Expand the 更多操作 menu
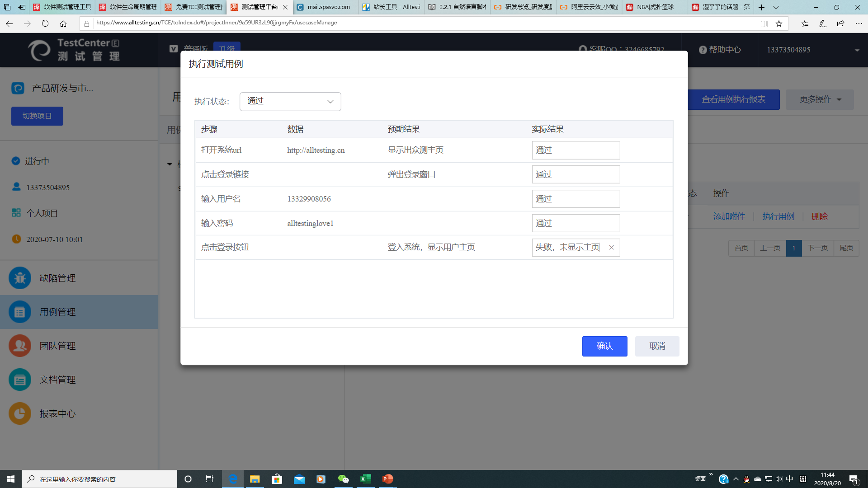The height and width of the screenshot is (488, 868). (820, 99)
